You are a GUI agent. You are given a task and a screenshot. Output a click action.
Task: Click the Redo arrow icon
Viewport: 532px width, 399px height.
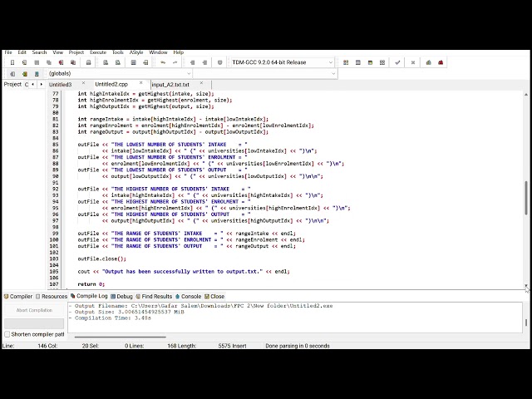[175, 62]
